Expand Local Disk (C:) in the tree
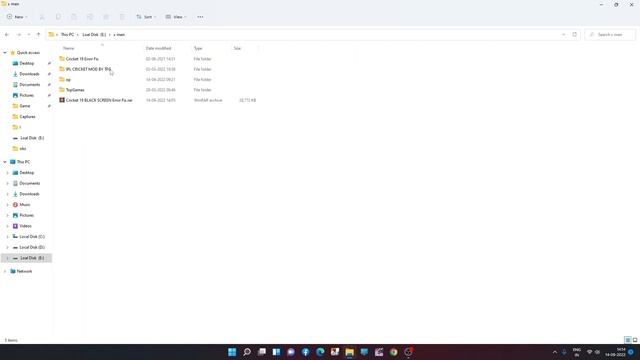Viewport: 640px width, 360px height. [x=7, y=236]
